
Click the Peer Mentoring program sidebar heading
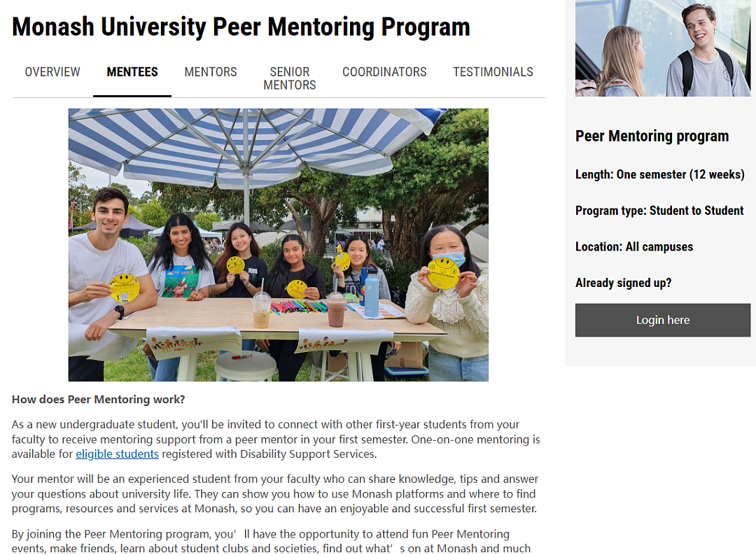(652, 136)
